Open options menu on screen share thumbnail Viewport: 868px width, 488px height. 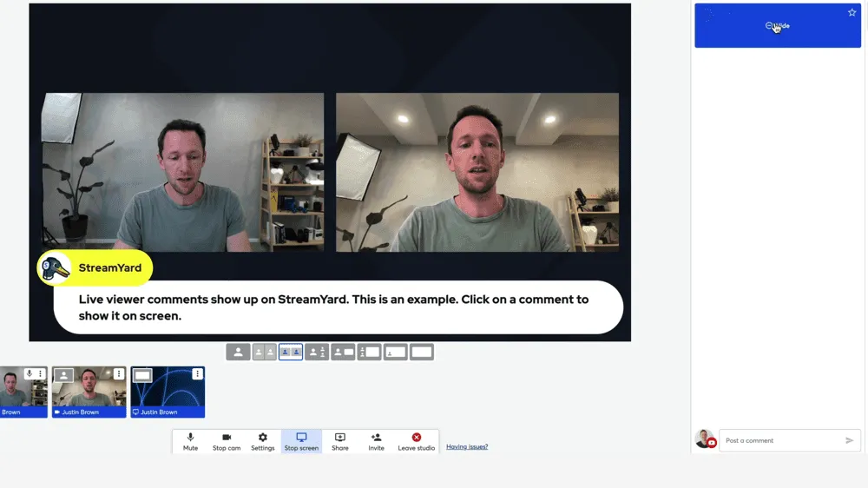click(x=197, y=374)
